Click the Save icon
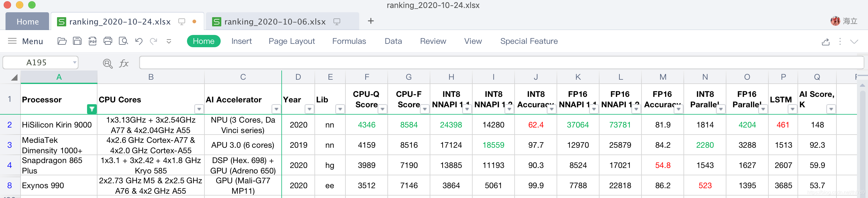This screenshot has height=198, width=868. 77,41
